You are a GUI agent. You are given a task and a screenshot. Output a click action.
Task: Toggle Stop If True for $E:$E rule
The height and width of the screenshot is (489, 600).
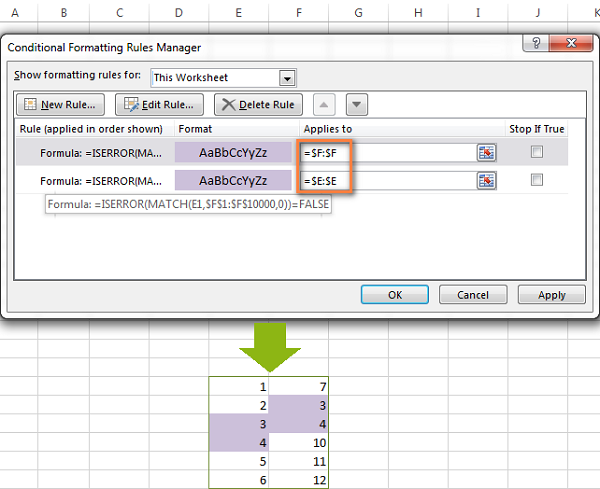tap(537, 179)
